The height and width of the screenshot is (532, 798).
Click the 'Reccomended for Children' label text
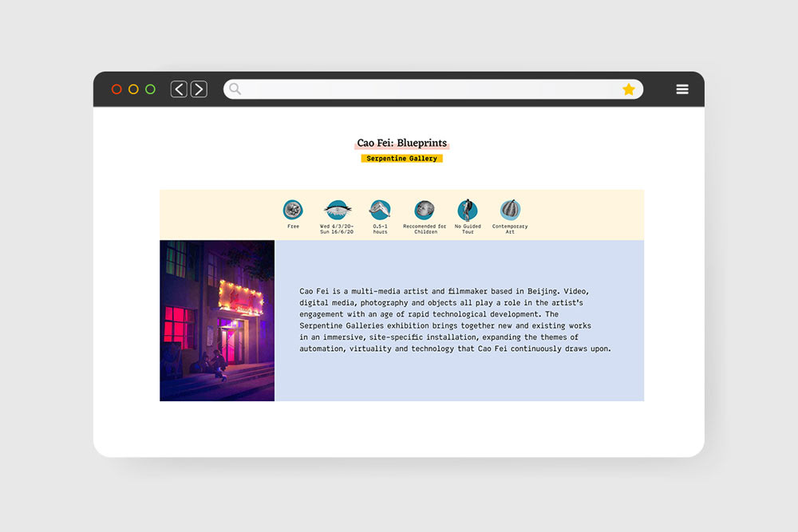(425, 229)
